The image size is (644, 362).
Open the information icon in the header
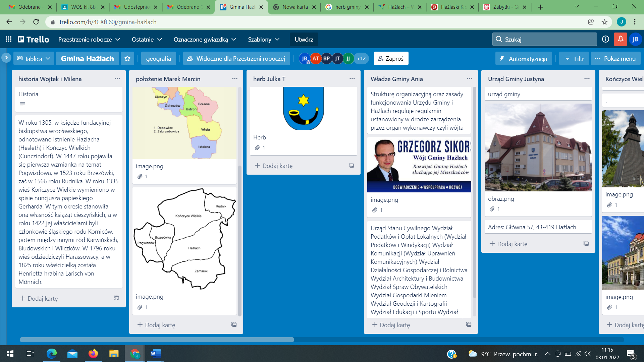[x=605, y=39]
